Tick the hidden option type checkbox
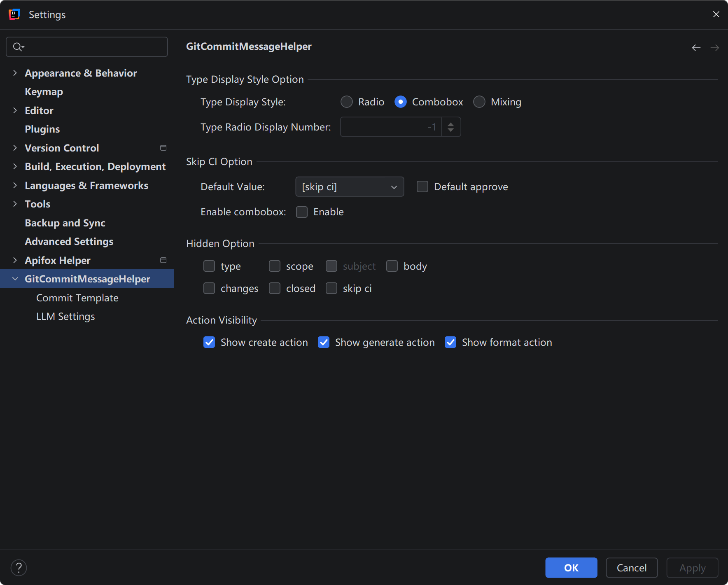This screenshot has width=728, height=585. (209, 266)
